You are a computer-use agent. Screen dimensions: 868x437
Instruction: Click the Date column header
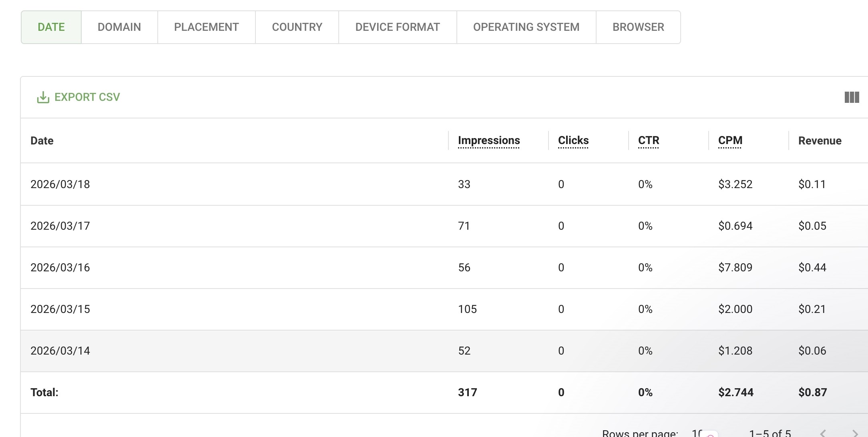[42, 141]
